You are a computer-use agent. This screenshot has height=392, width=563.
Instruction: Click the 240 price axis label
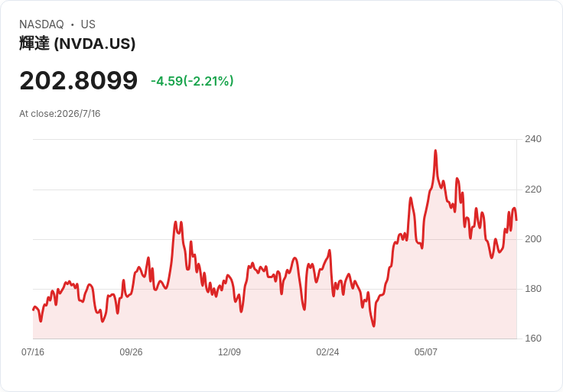[533, 139]
